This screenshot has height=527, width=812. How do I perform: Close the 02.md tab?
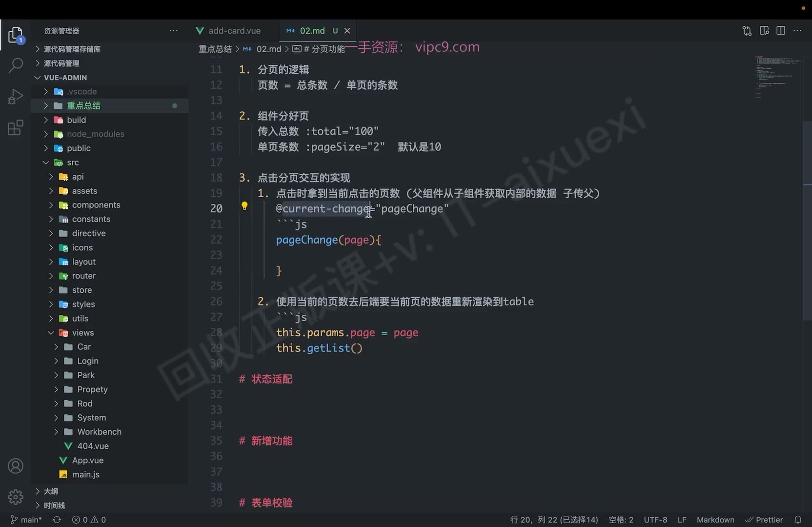(347, 31)
